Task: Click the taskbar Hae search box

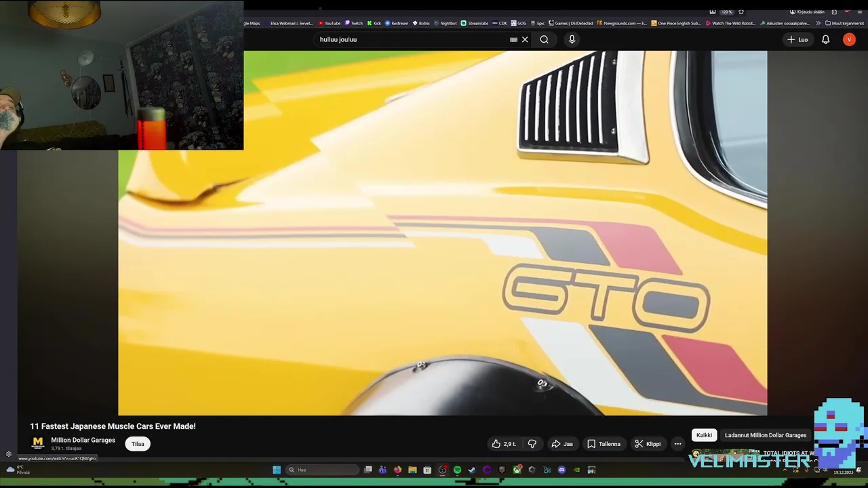Action: coord(322,470)
